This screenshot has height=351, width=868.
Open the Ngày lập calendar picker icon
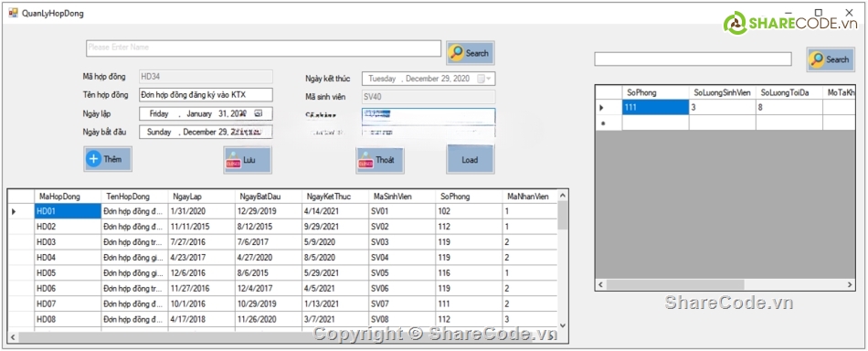click(x=258, y=113)
